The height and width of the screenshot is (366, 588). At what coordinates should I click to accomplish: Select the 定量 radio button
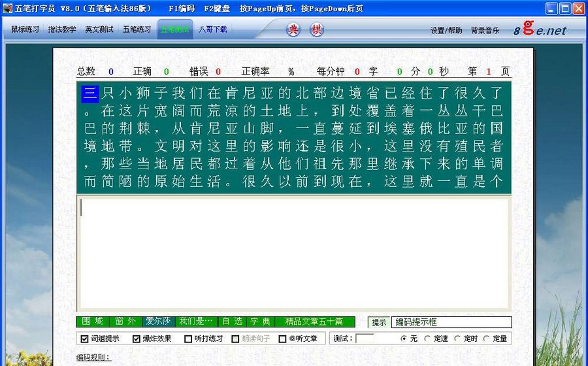tap(487, 339)
